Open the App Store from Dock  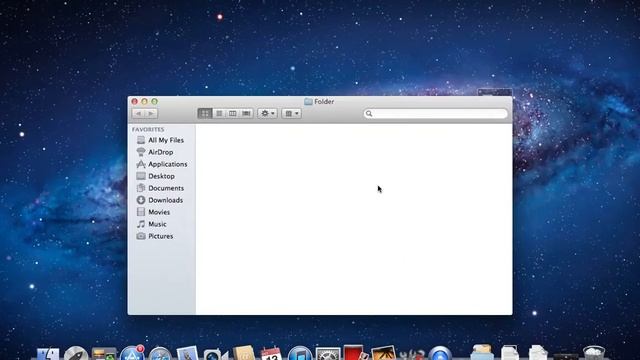point(131,353)
